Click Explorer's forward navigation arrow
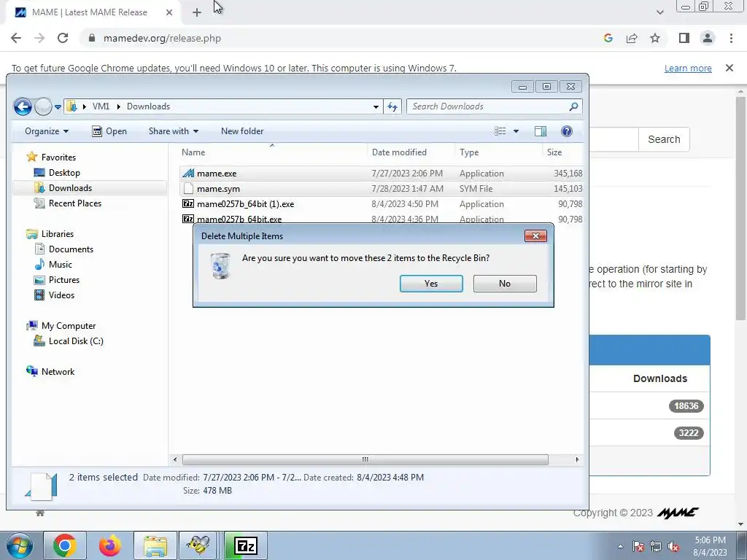The height and width of the screenshot is (560, 747). 43,106
